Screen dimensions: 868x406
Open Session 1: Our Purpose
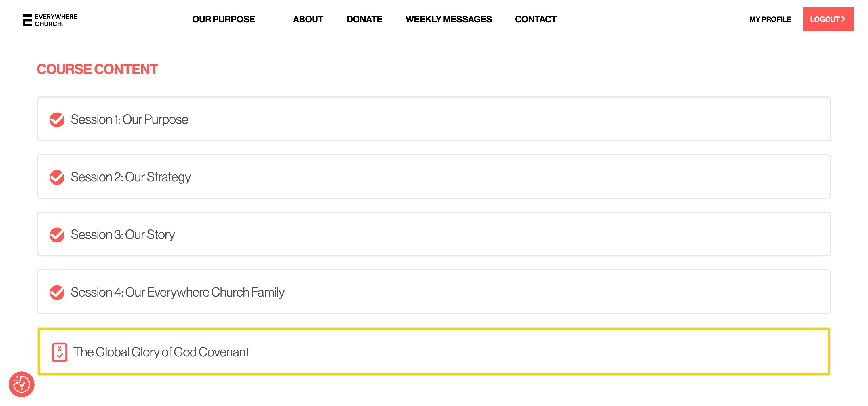pos(434,119)
